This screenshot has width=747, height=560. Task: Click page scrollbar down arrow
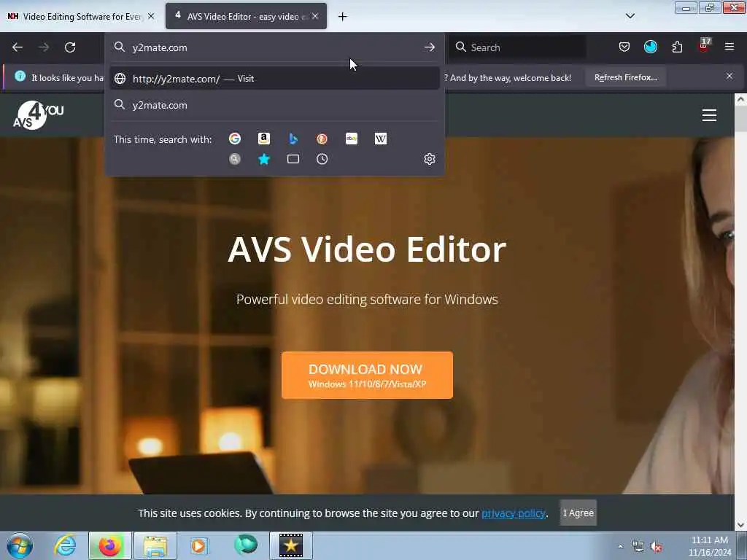(740, 525)
